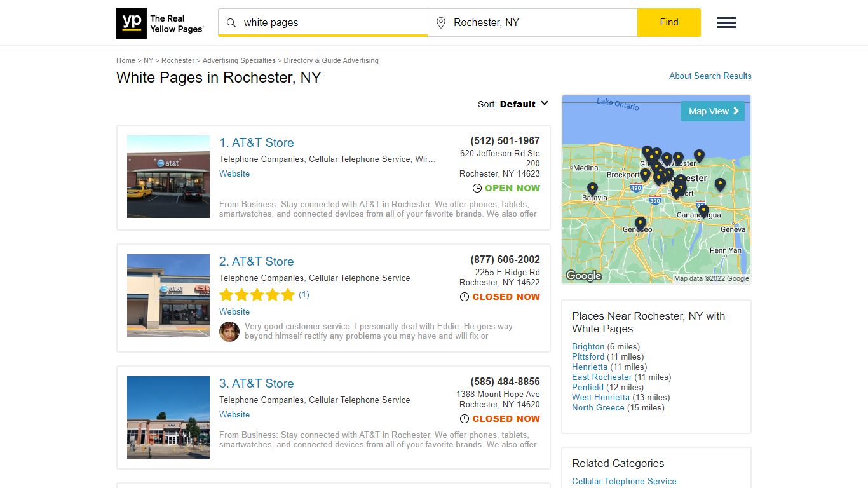Click the location pin icon
The width and height of the screenshot is (868, 488).
coord(441,23)
